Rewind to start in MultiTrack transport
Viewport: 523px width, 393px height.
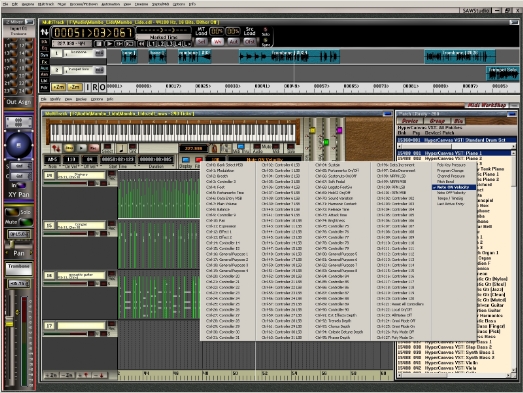141,43
